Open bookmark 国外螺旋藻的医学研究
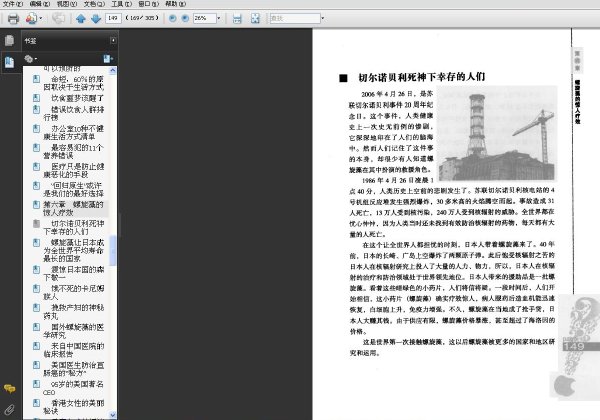 coord(73,331)
